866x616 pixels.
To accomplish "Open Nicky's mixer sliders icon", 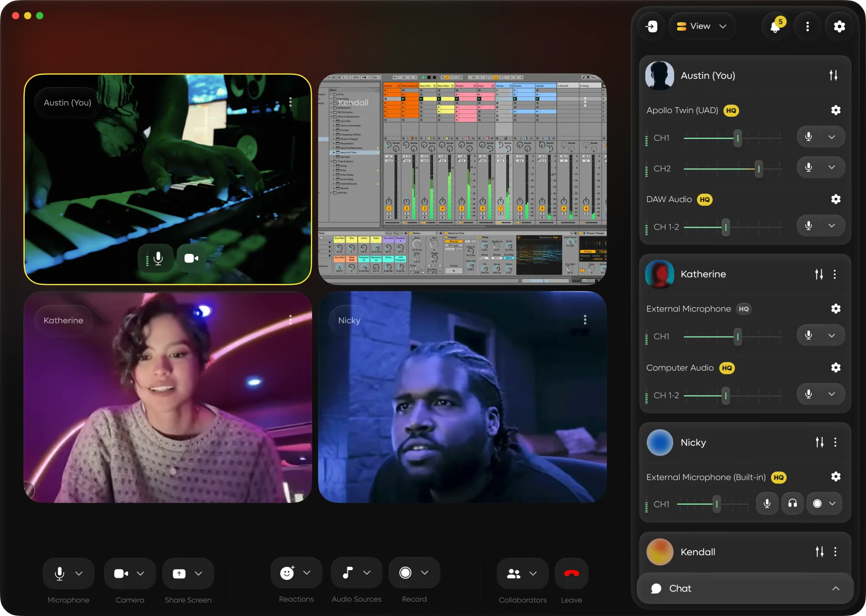I will click(x=819, y=442).
